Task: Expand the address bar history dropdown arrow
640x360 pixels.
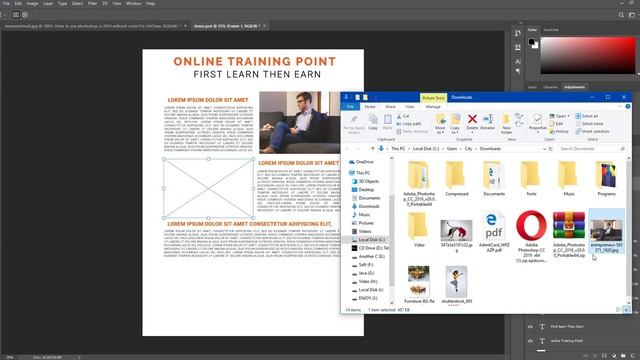Action: coord(544,149)
